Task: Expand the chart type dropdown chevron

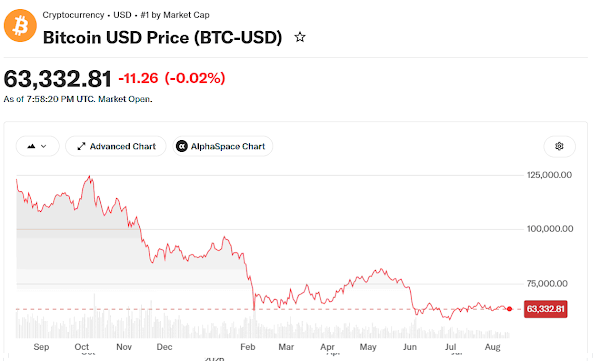Action: tap(44, 146)
